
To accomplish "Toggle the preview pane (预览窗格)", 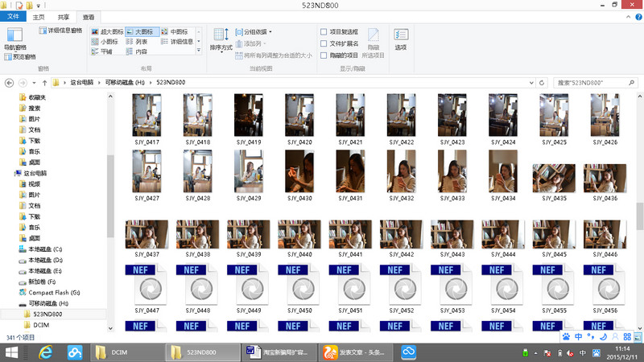I will pos(20,57).
